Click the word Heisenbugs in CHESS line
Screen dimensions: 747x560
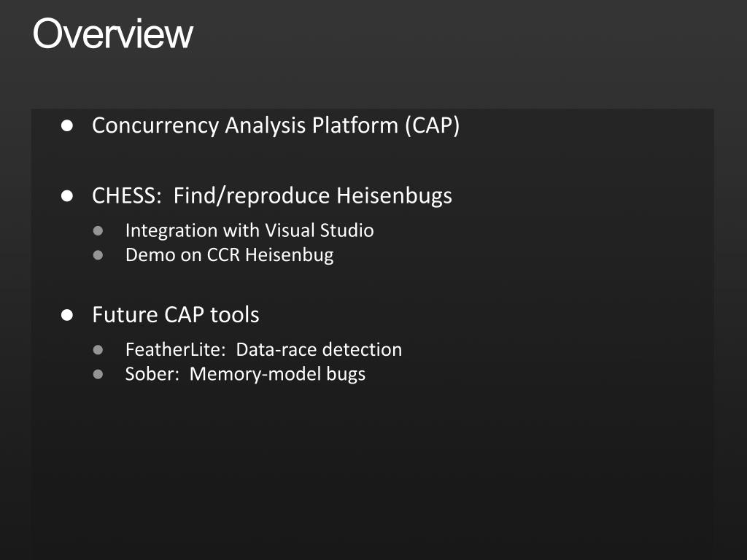tap(394, 196)
